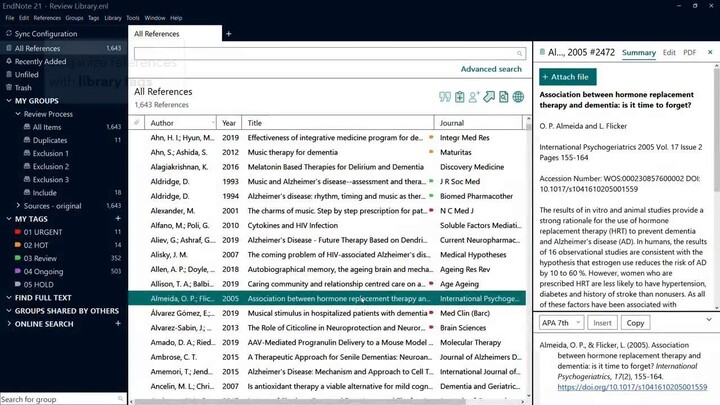
Task: Click the Insert citation button
Action: coord(602,323)
